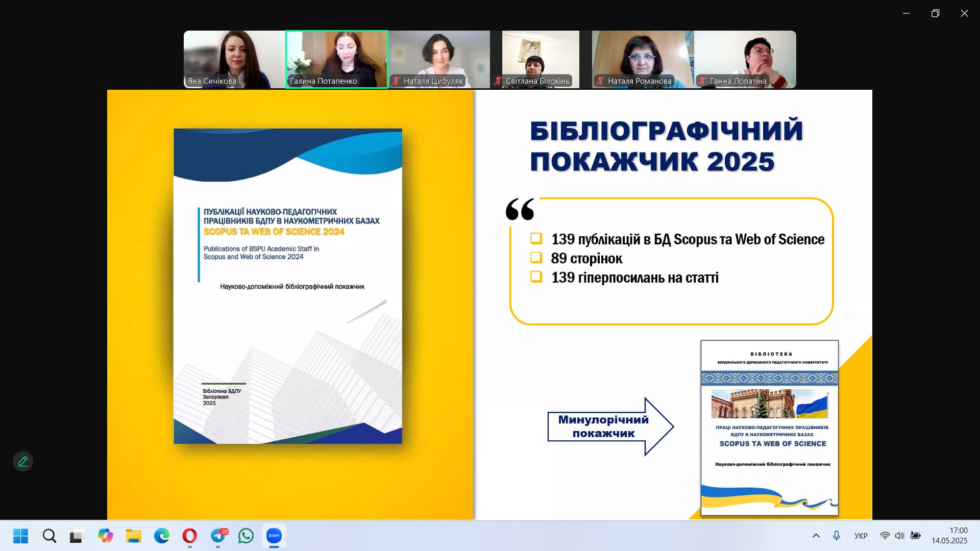This screenshot has width=980, height=551.
Task: Open taskbar Search
Action: (x=50, y=536)
